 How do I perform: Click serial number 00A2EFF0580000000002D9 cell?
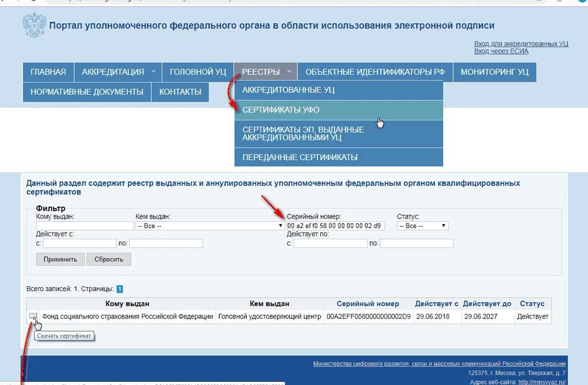[x=369, y=316]
